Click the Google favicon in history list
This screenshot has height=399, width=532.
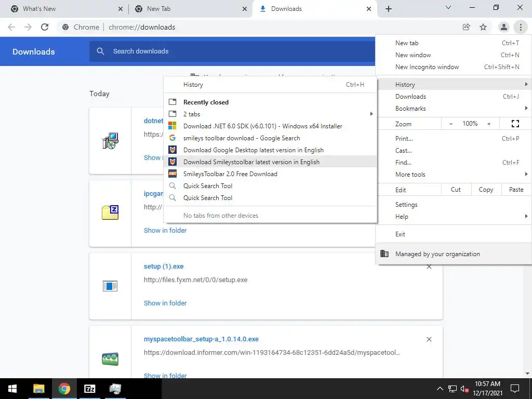tap(172, 138)
